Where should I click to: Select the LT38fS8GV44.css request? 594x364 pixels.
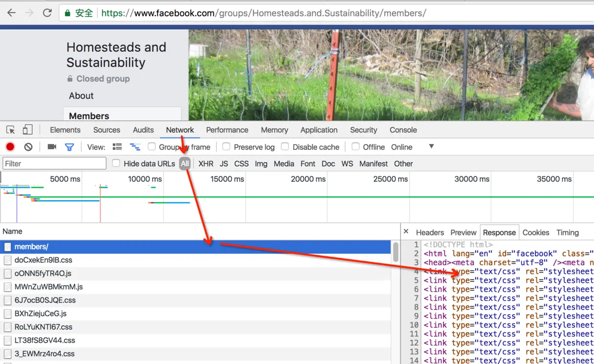pos(195,341)
